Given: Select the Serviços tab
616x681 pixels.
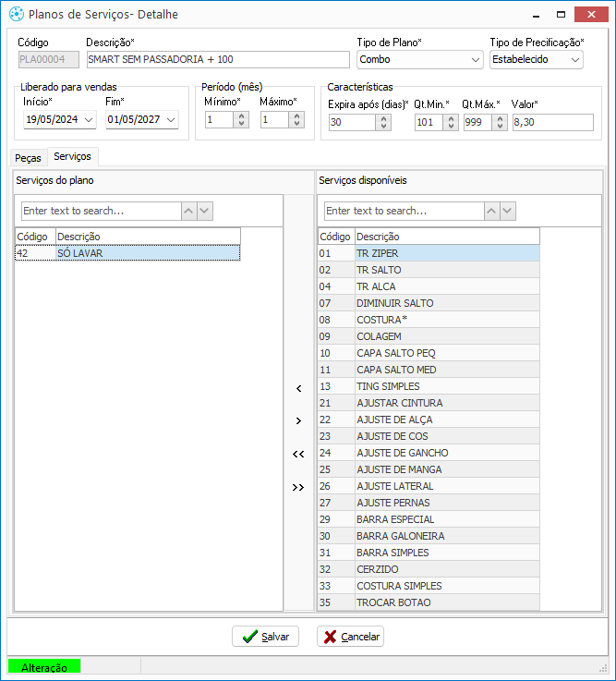Looking at the screenshot, I should click(72, 156).
